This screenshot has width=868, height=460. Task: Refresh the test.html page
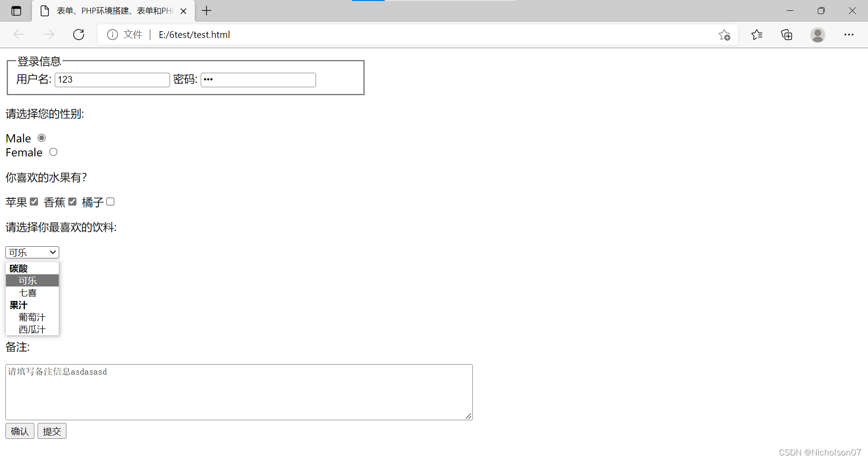pyautogui.click(x=79, y=35)
